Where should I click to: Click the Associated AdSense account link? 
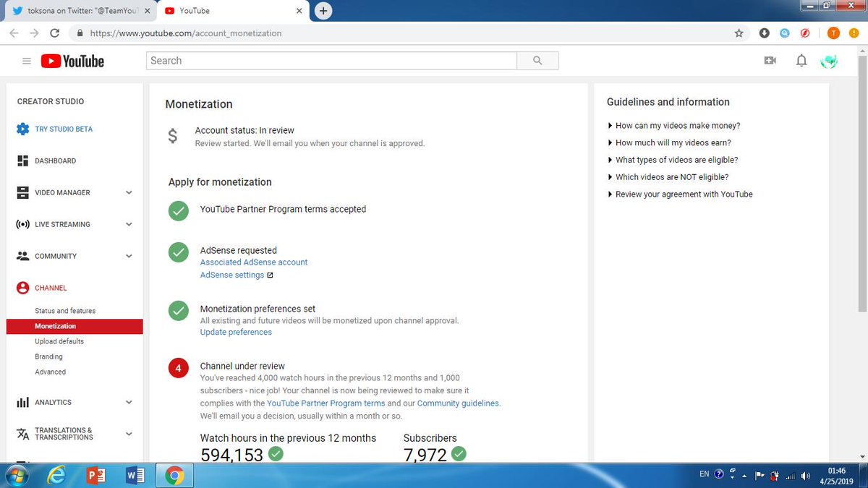pyautogui.click(x=254, y=262)
